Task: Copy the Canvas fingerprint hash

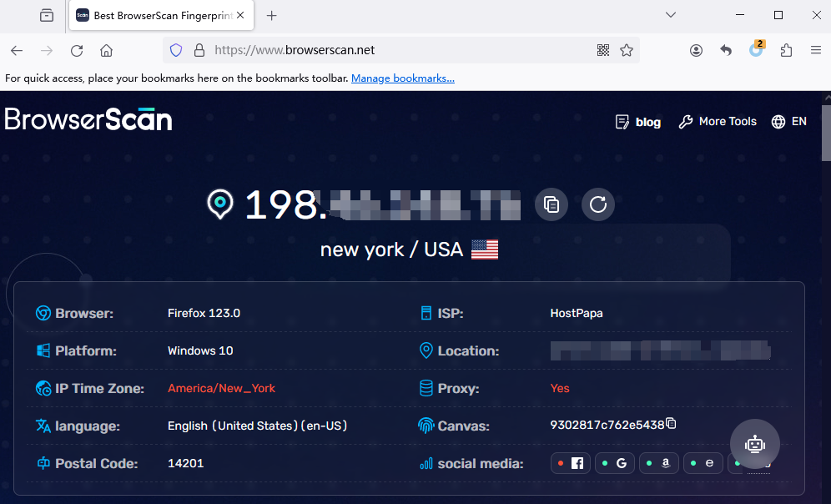Action: click(671, 423)
